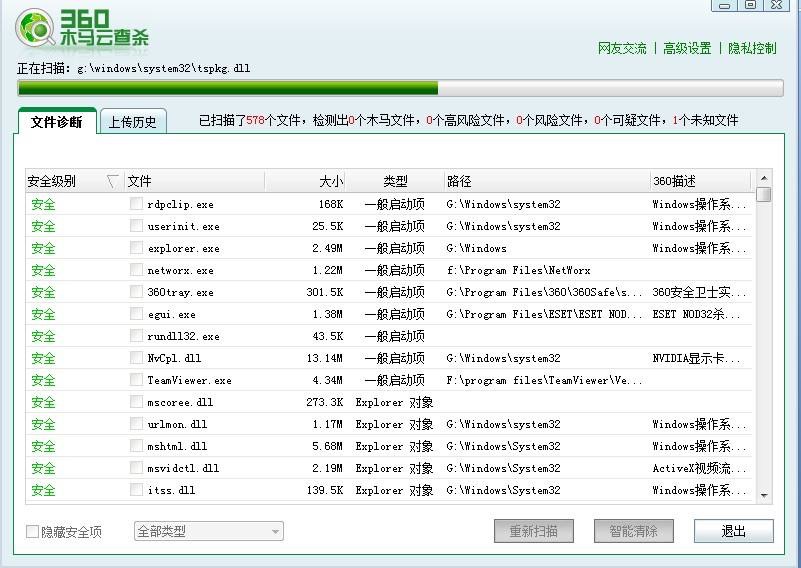The width and height of the screenshot is (801, 568).
Task: Click the file icon beside networx.exe
Action: [136, 270]
